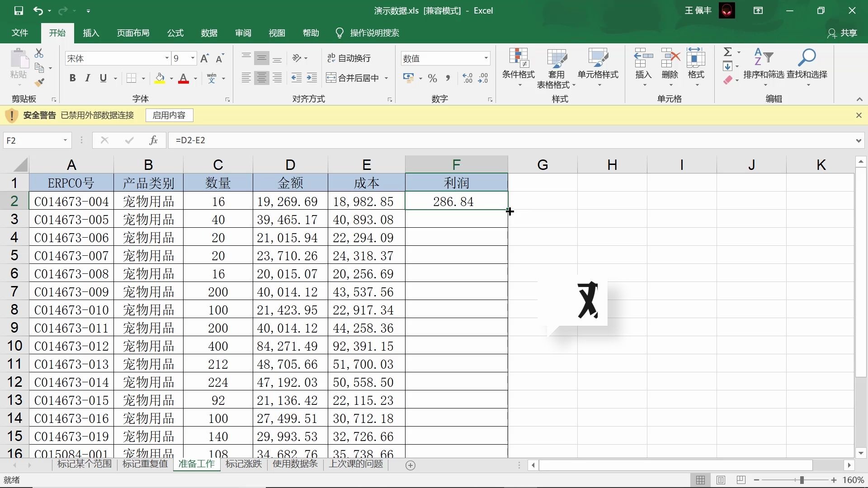868x488 pixels.
Task: Dismiss the security warning bar
Action: 859,116
